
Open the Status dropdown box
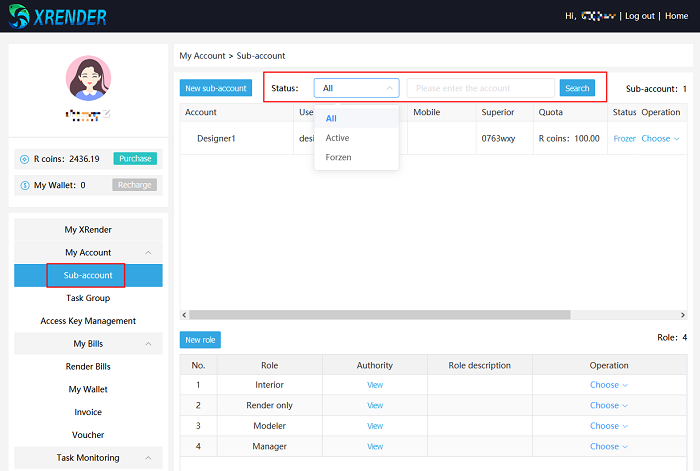pyautogui.click(x=356, y=88)
